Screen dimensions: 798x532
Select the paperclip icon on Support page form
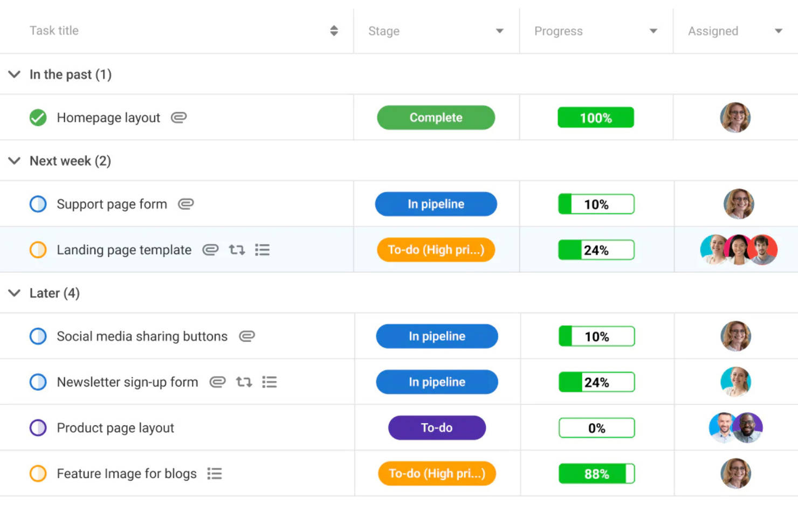click(x=185, y=204)
